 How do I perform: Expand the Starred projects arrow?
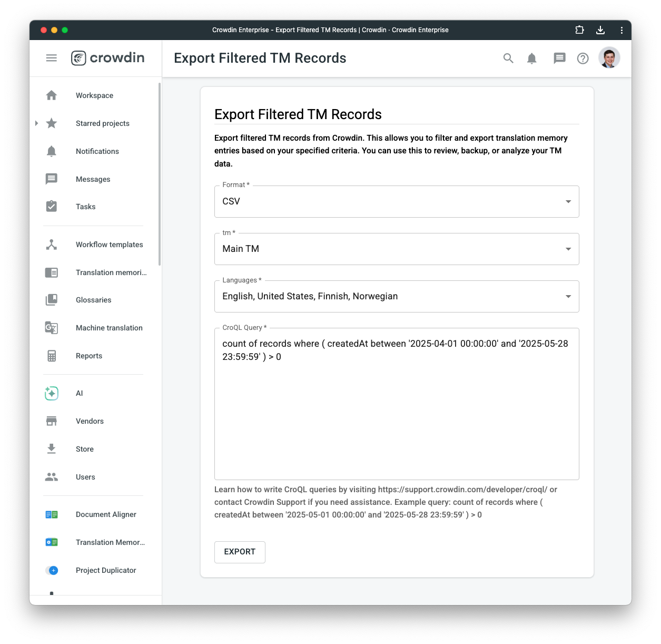point(36,123)
